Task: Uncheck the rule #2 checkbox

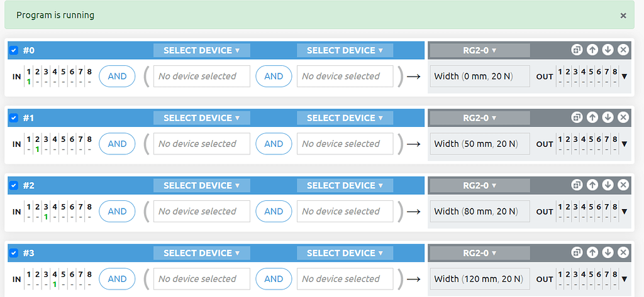Action: (14, 185)
